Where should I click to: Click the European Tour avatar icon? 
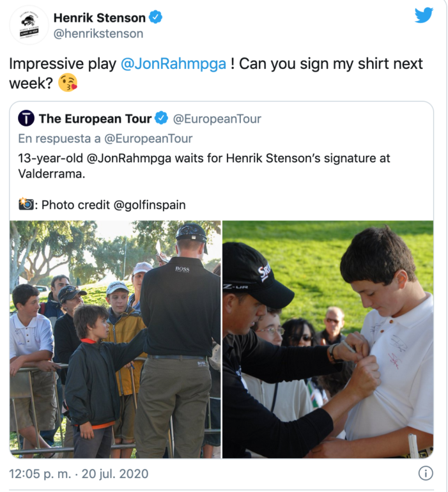tap(26, 118)
